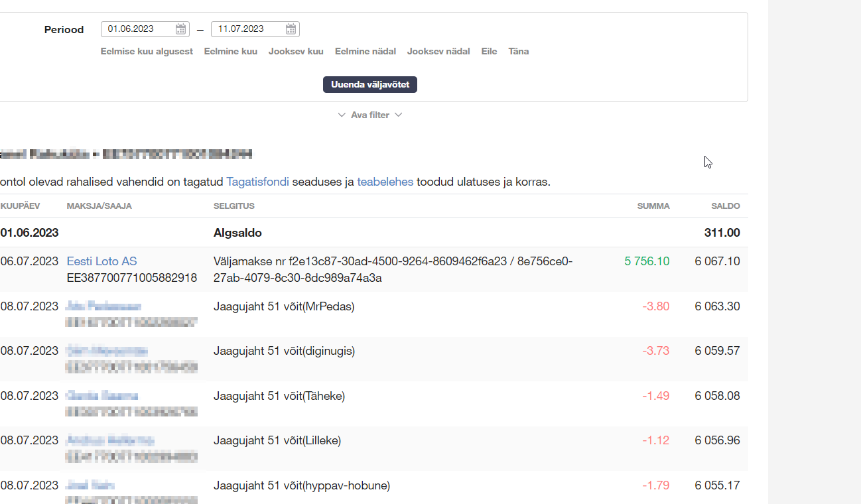Open the teabelehes link
This screenshot has height=504, width=861.
[385, 182]
